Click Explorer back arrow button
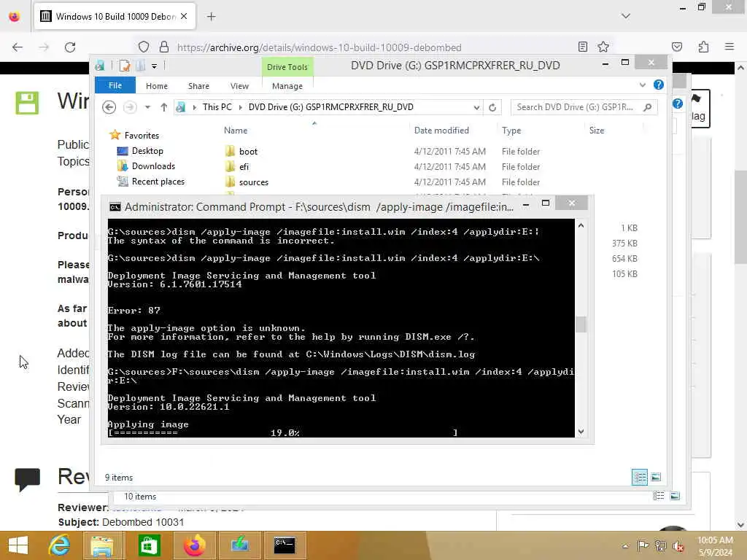 point(109,107)
